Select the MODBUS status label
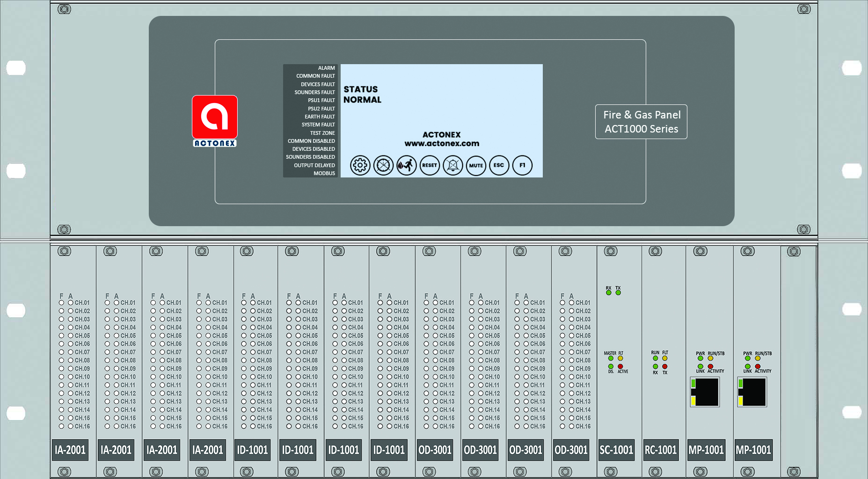The height and width of the screenshot is (479, 868). tap(324, 173)
